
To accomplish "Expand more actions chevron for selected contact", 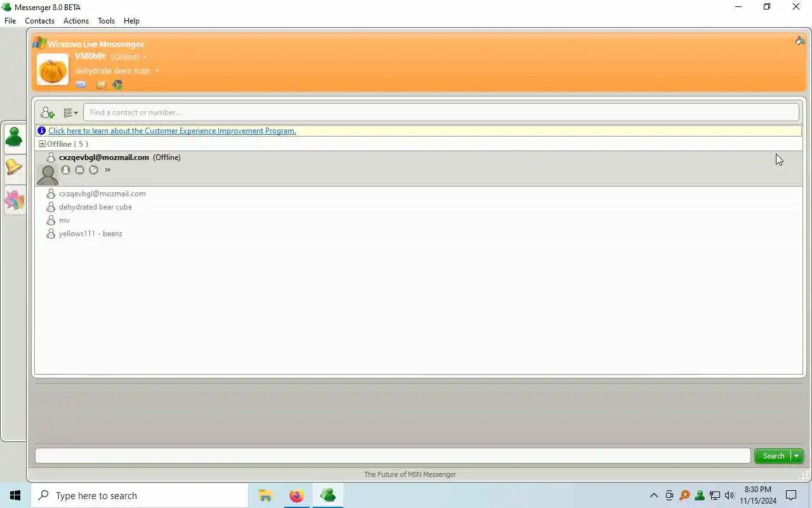I will (x=107, y=170).
